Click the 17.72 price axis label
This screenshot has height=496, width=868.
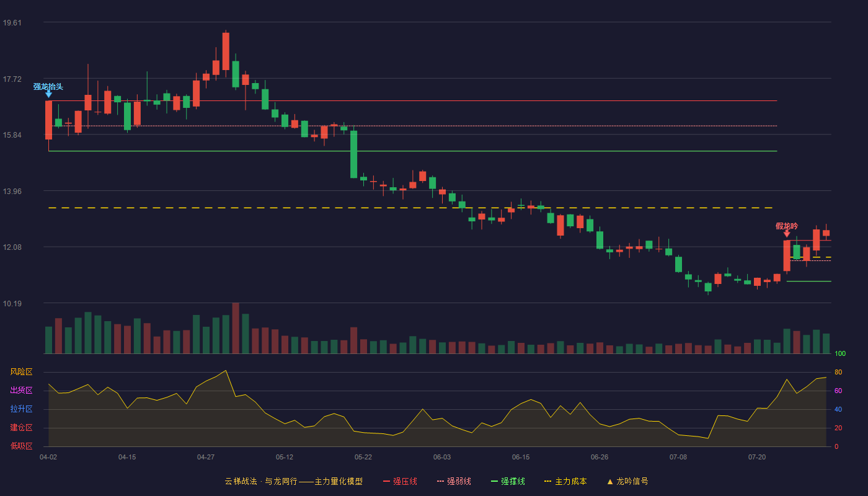click(x=12, y=79)
